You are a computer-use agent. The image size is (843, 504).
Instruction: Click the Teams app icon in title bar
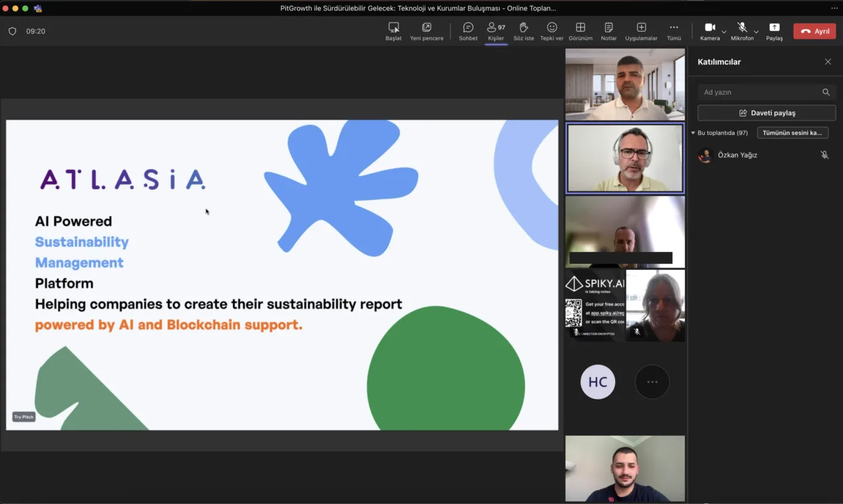(x=38, y=9)
